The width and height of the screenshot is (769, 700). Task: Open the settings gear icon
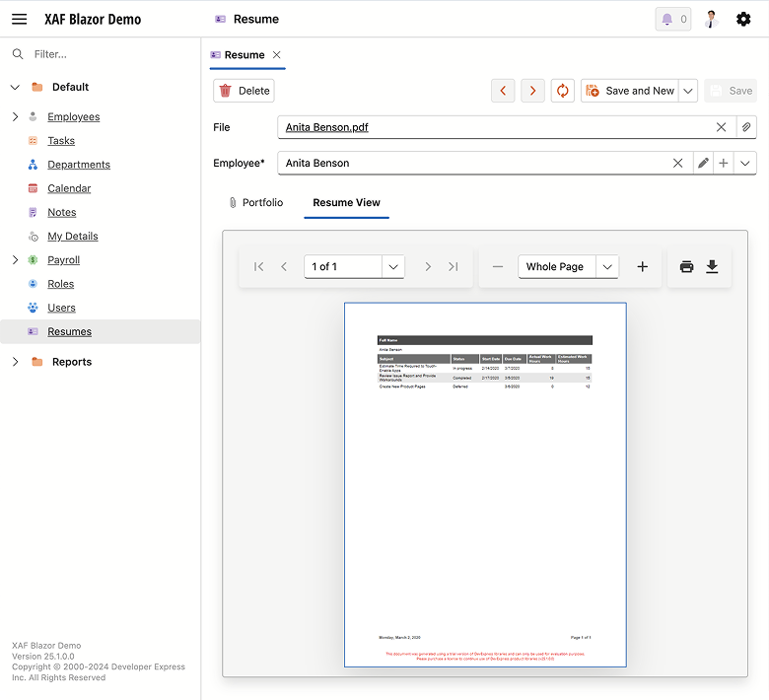click(743, 19)
